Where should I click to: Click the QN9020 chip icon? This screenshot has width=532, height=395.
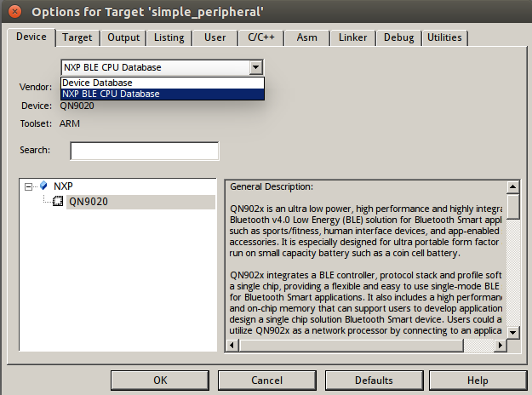[58, 201]
